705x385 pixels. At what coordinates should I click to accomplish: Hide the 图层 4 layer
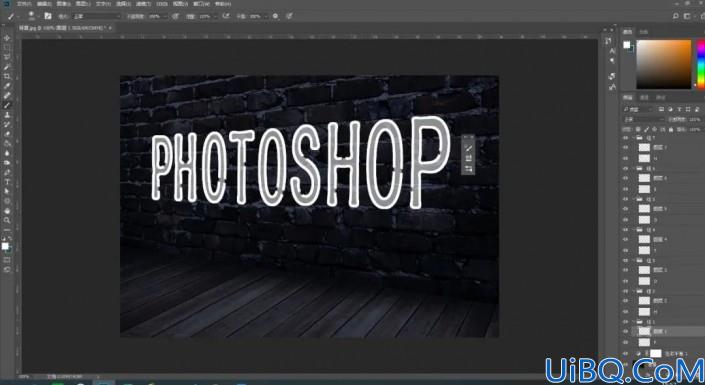coord(625,239)
